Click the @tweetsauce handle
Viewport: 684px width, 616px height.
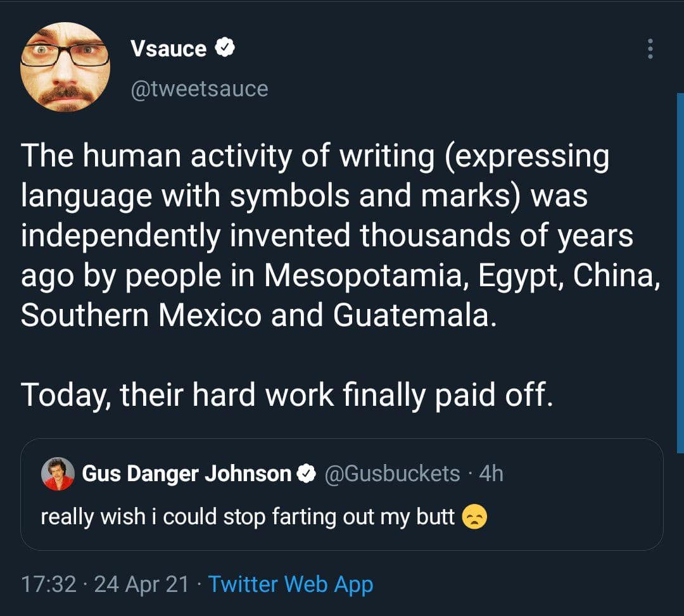pos(199,89)
